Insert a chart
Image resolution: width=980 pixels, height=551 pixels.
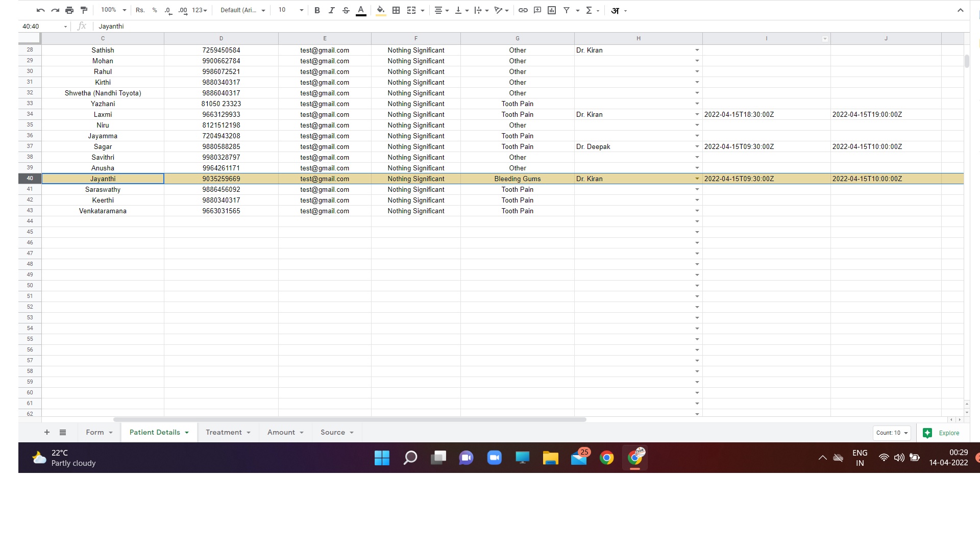pos(552,10)
